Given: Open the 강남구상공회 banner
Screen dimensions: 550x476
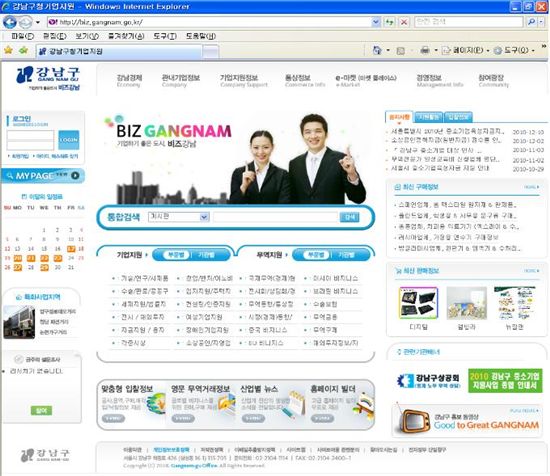Looking at the screenshot, I should (428, 381).
